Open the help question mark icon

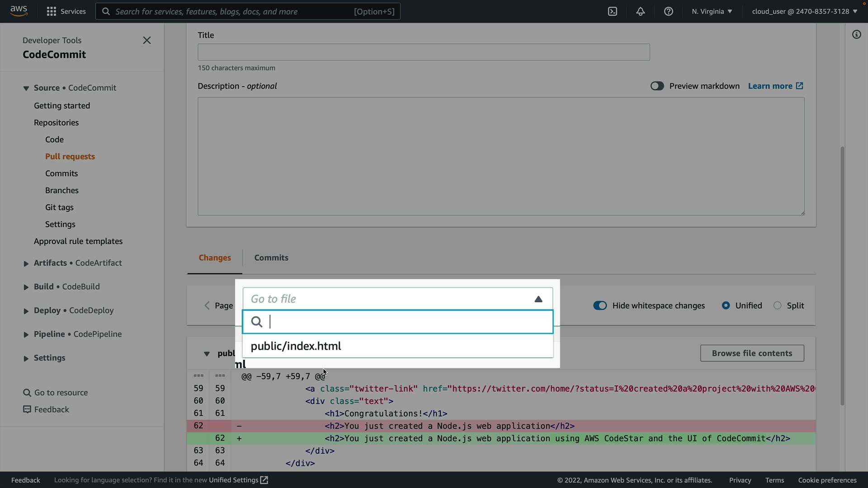(668, 11)
